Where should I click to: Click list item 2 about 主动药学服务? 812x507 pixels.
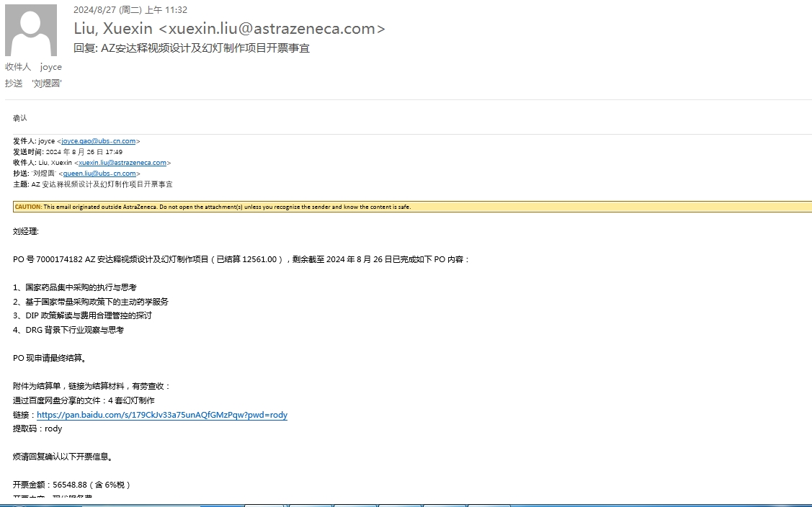91,302
